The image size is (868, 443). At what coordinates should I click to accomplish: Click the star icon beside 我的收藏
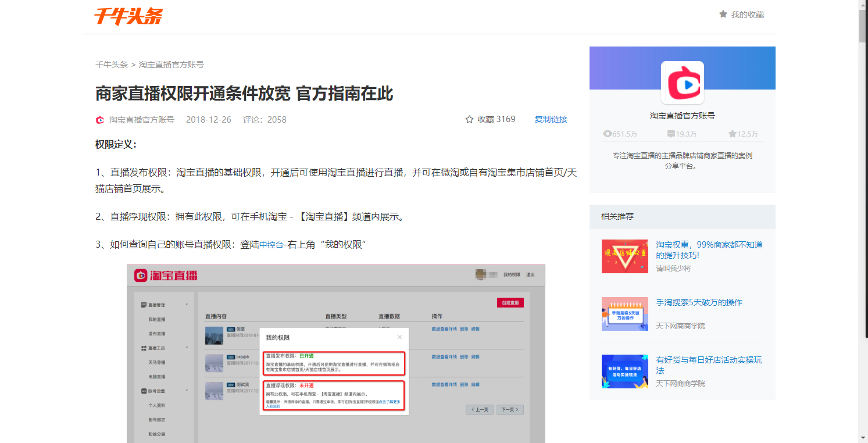pyautogui.click(x=723, y=14)
